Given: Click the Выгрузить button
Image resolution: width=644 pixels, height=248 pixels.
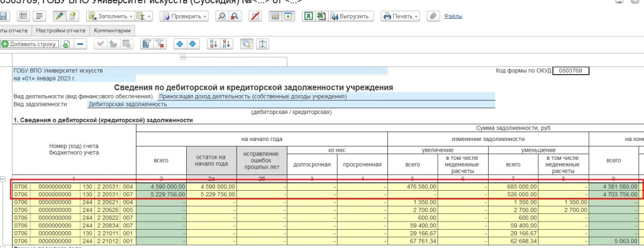Looking at the screenshot, I should [x=350, y=16].
